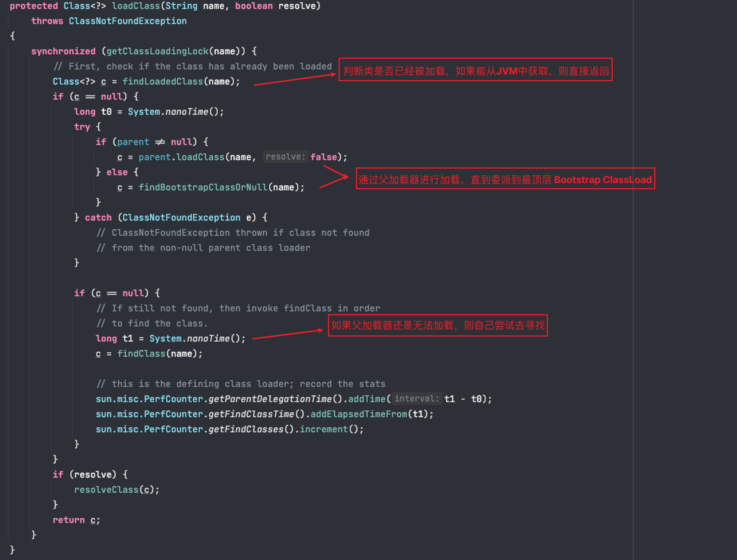Click comment 'this is the defining class loader; record the stats'
This screenshot has width=737, height=560.
[241, 384]
